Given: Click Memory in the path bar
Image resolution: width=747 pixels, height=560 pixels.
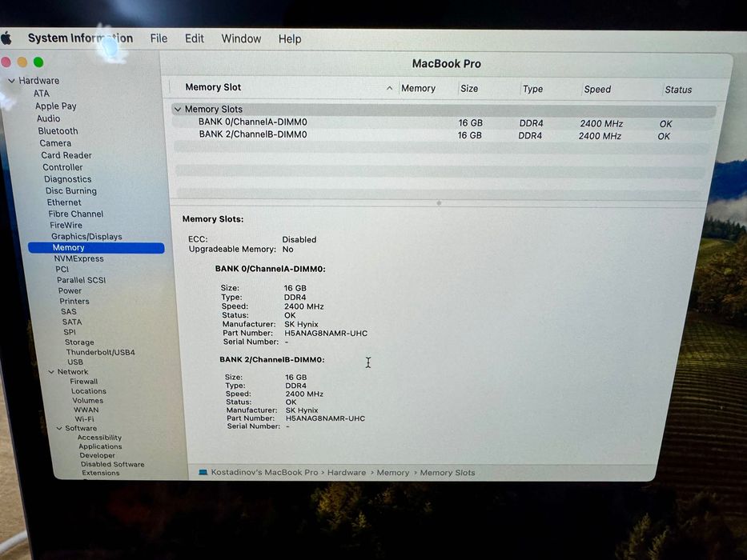Looking at the screenshot, I should coord(393,472).
